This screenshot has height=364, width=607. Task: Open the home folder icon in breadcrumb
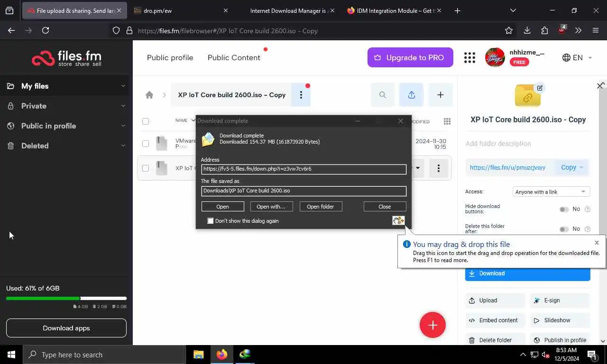149,95
